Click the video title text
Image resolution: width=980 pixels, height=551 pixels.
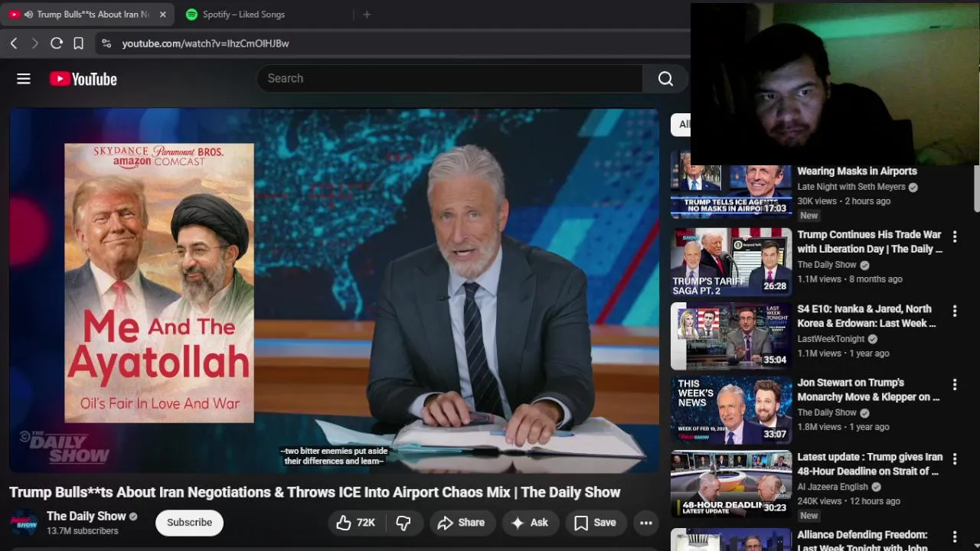coord(315,492)
